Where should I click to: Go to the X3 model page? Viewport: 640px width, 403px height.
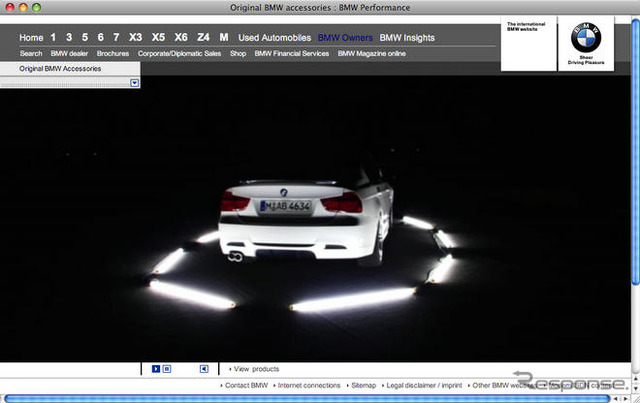136,37
